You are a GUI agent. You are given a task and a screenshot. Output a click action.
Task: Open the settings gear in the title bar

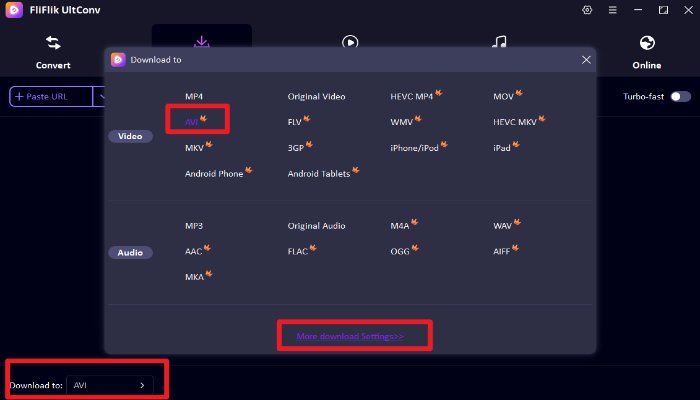pyautogui.click(x=587, y=10)
